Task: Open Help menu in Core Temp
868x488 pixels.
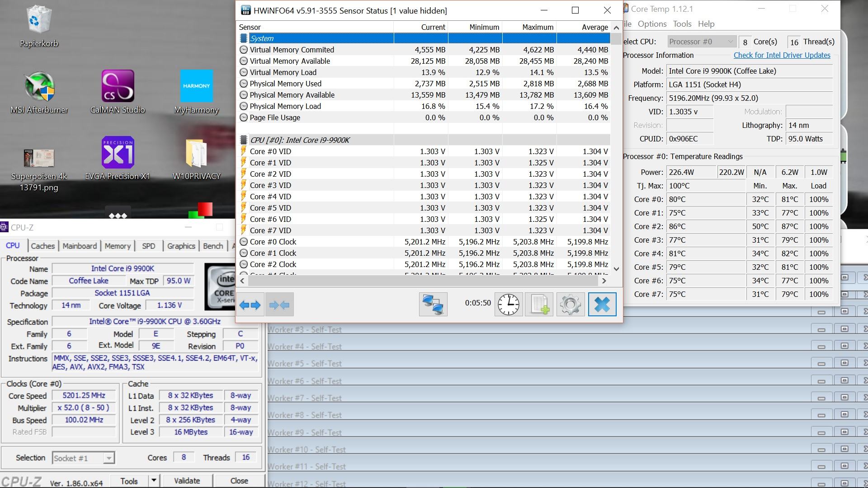Action: [706, 24]
